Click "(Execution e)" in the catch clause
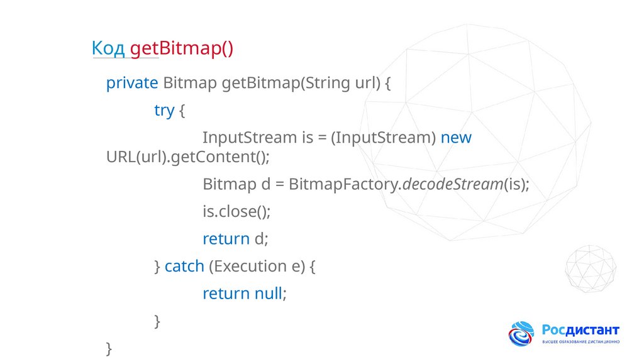The width and height of the screenshot is (644, 362). coord(257,266)
